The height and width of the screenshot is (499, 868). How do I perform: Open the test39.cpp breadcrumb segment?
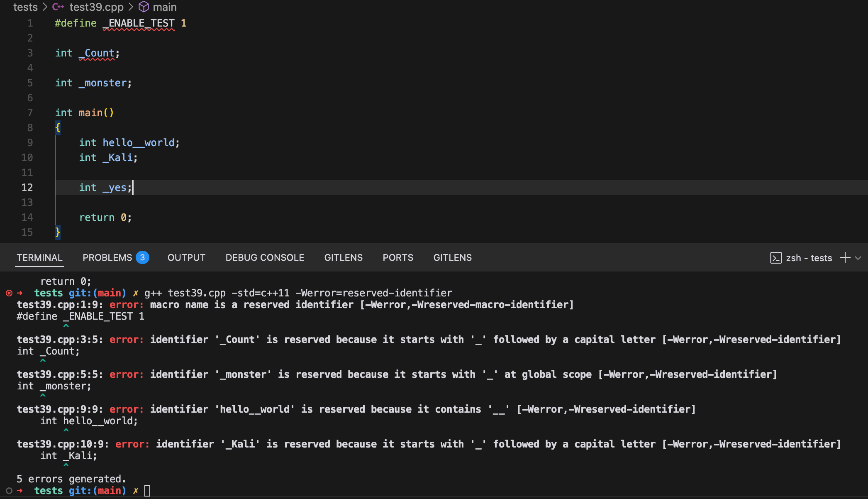(x=96, y=7)
